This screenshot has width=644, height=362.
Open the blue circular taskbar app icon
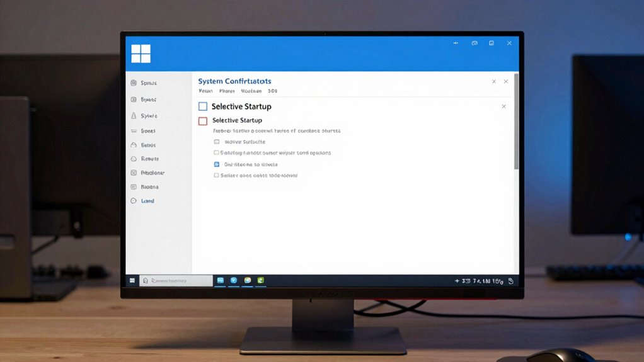(x=234, y=280)
